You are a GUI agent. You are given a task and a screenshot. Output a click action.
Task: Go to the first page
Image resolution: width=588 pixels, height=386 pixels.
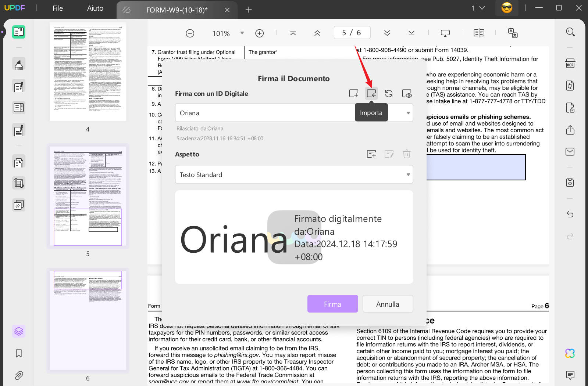pyautogui.click(x=293, y=33)
